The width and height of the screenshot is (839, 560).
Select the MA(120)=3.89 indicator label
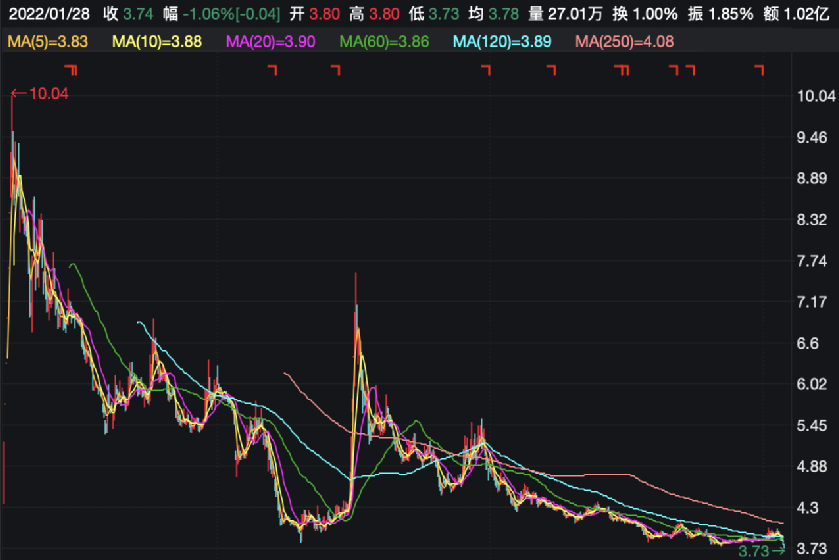coord(505,41)
